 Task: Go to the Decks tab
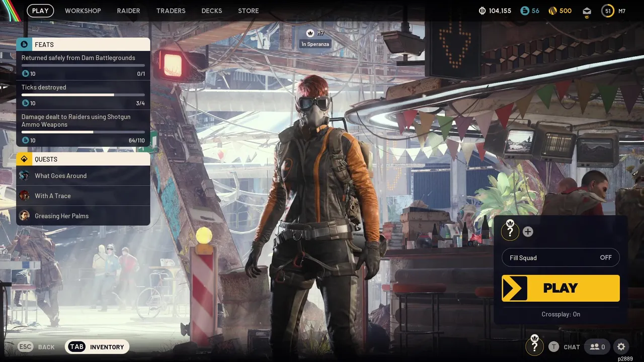point(211,11)
